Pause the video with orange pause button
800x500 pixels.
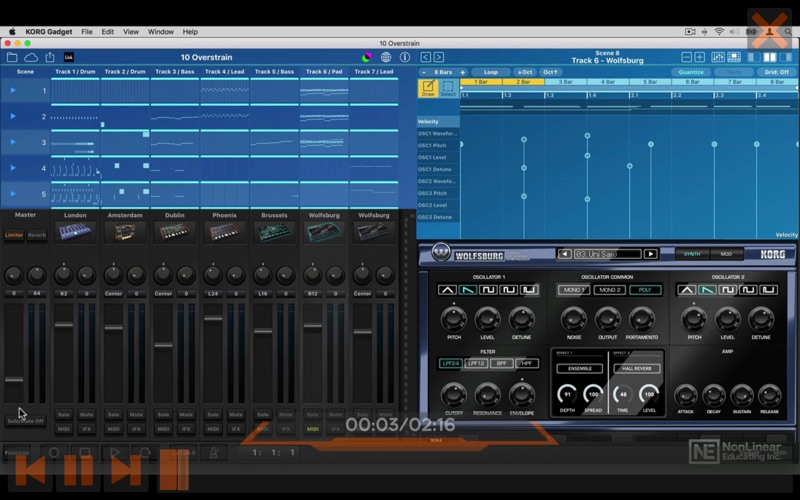tap(78, 470)
